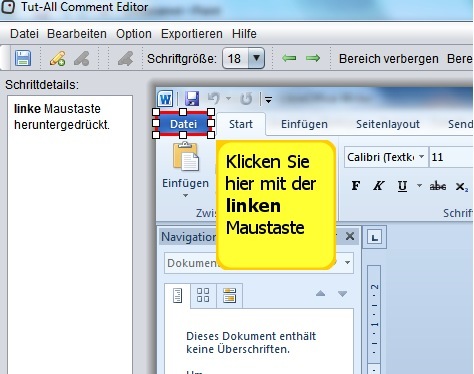The image size is (474, 374).
Task: Switch to headings browse view in Navigation pane
Action: click(177, 296)
